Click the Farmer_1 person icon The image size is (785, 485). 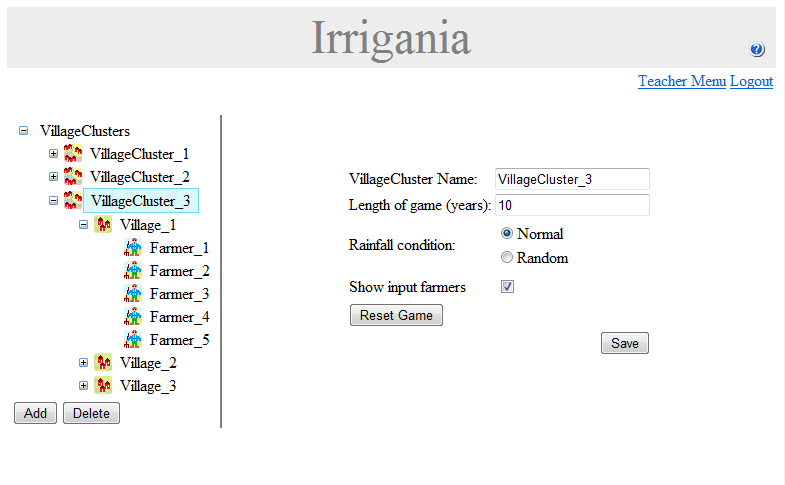click(x=133, y=248)
